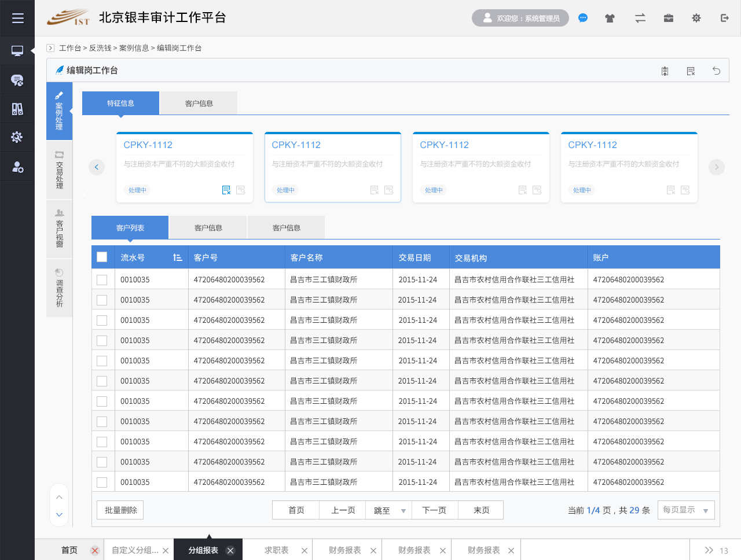Go to 末页 using the pagination button
Image resolution: width=741 pixels, height=560 pixels.
coord(480,510)
